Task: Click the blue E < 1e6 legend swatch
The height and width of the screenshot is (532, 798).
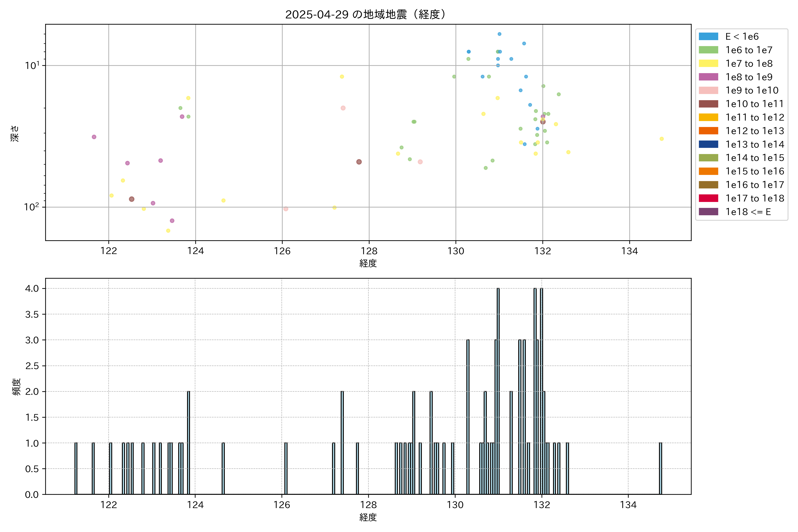Action: [708, 37]
